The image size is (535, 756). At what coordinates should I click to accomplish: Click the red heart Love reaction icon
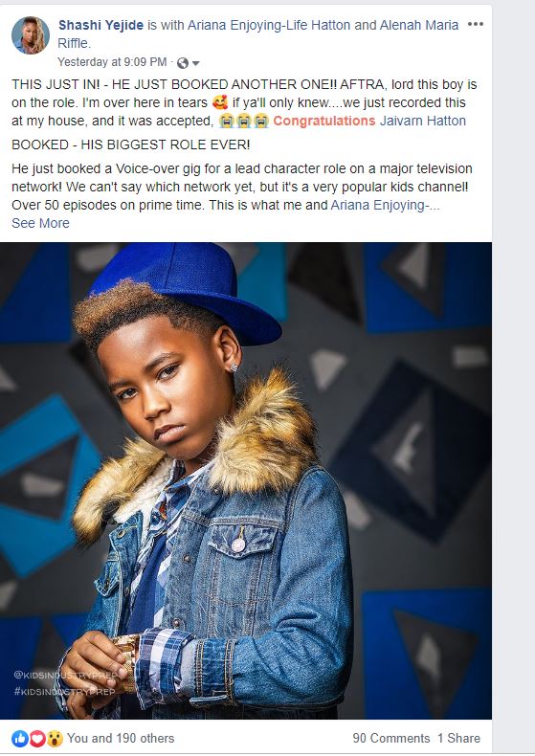37,738
